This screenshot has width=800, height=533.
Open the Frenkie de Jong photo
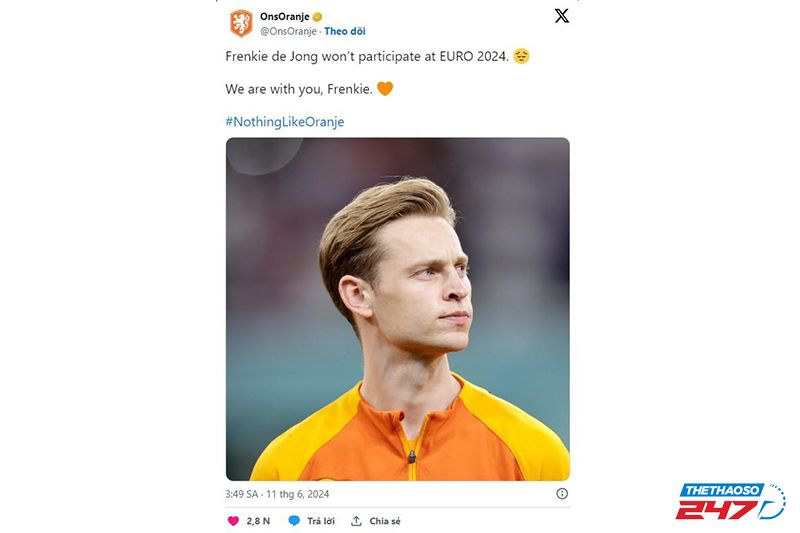[x=397, y=309]
